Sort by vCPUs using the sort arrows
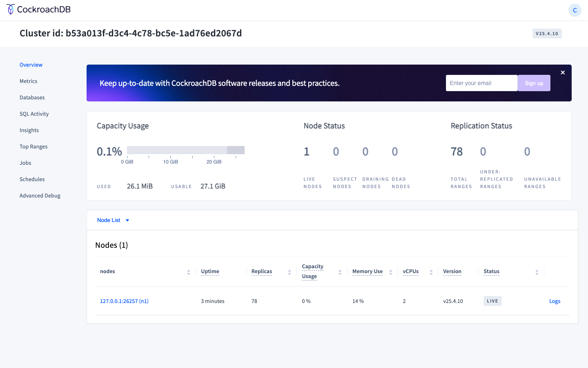 431,272
